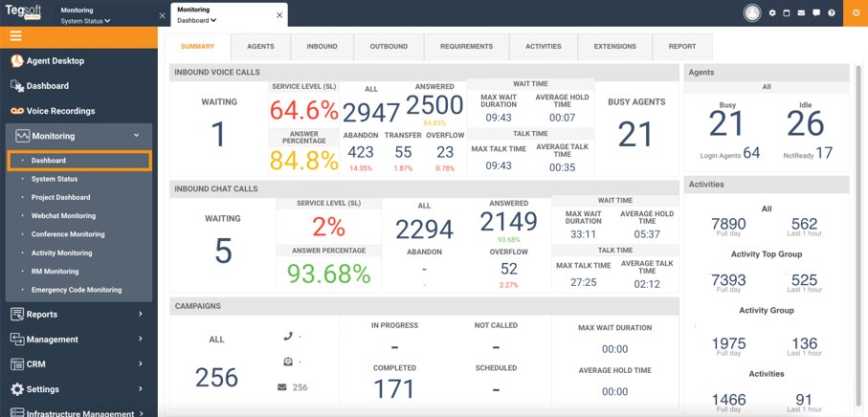Click the Management icon in the sidebar
This screenshot has height=417, width=868.
(x=17, y=339)
